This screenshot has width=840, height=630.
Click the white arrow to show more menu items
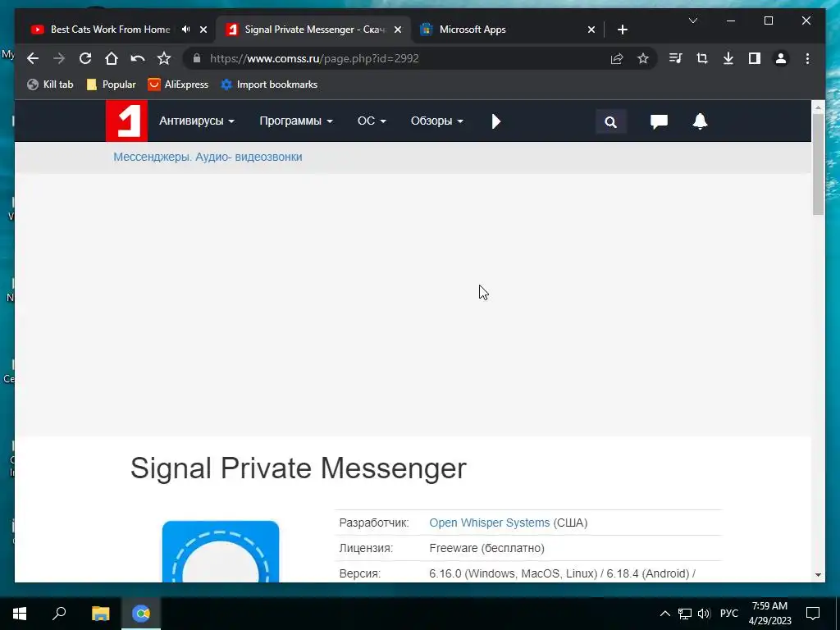point(496,121)
